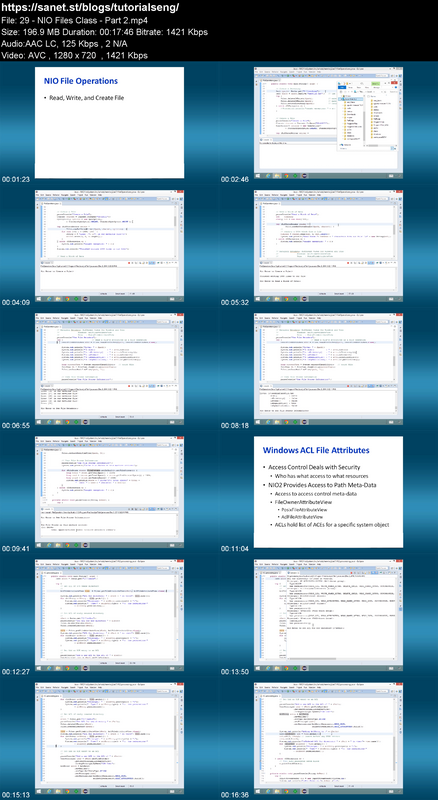
Task: Click the Chrome taskbar icon in the 00:02:46 frame
Action: click(286, 175)
